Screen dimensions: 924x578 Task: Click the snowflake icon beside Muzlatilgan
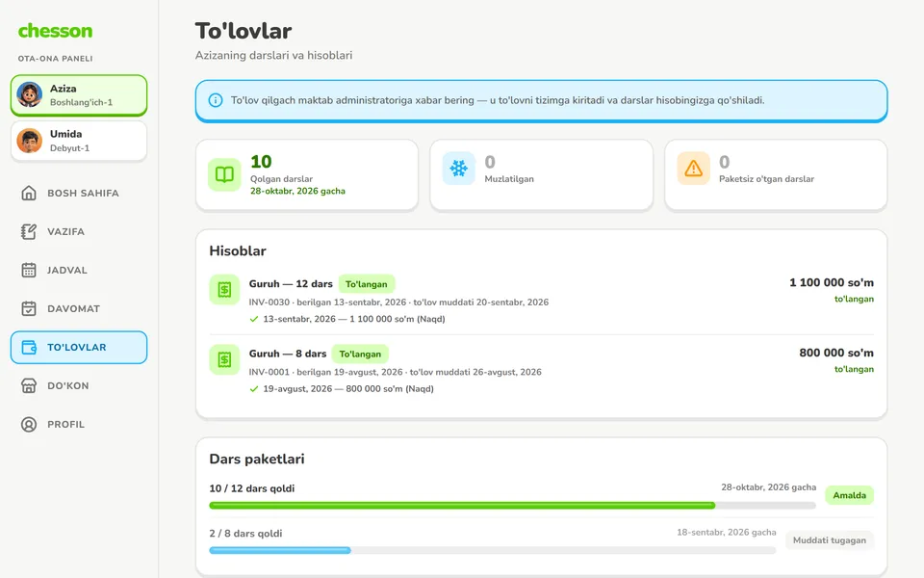458,169
